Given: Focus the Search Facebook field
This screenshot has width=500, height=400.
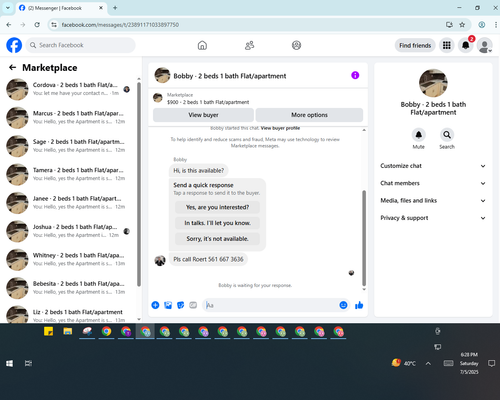Looking at the screenshot, I should (80, 45).
